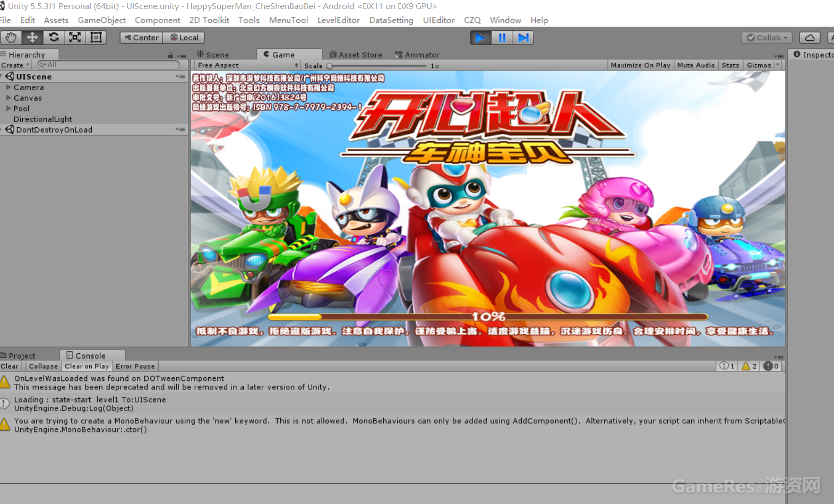
Task: Open the Component menu
Action: pyautogui.click(x=158, y=20)
